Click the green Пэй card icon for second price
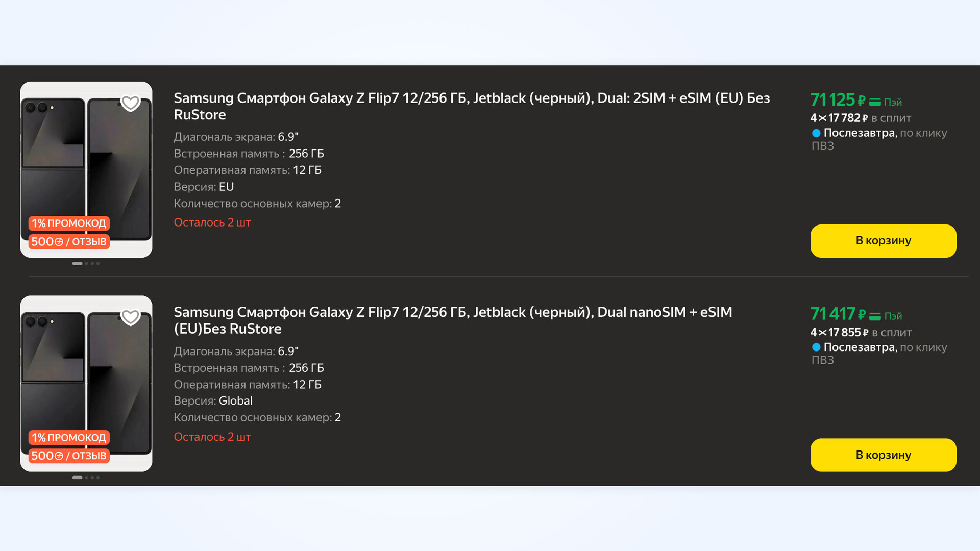This screenshot has height=551, width=980. [875, 316]
